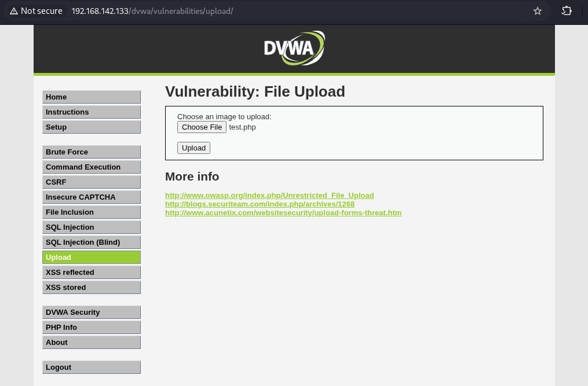Screen dimensions: 588x386
Task: Click the selected filename test.php
Action: tap(243, 127)
